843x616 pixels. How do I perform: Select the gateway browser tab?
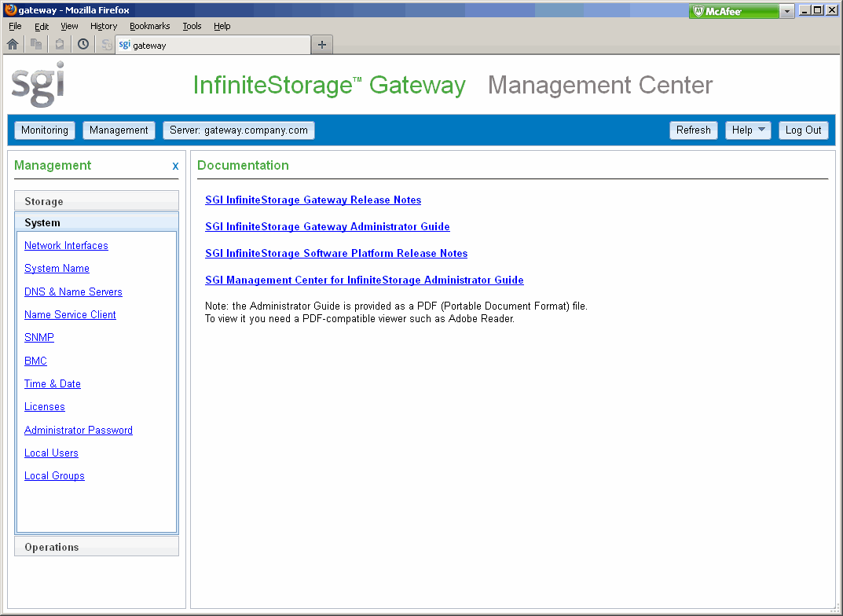[x=213, y=45]
